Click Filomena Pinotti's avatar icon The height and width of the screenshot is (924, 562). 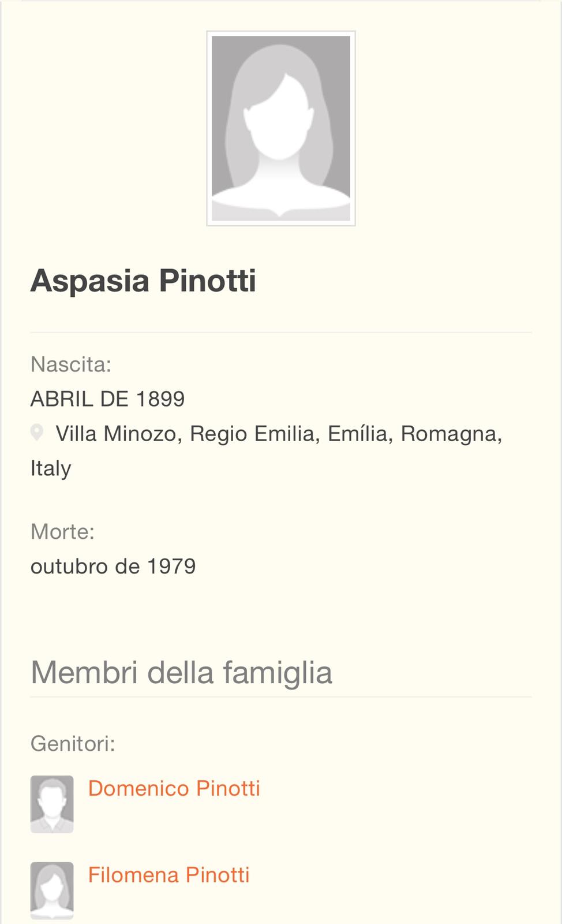coord(52,891)
